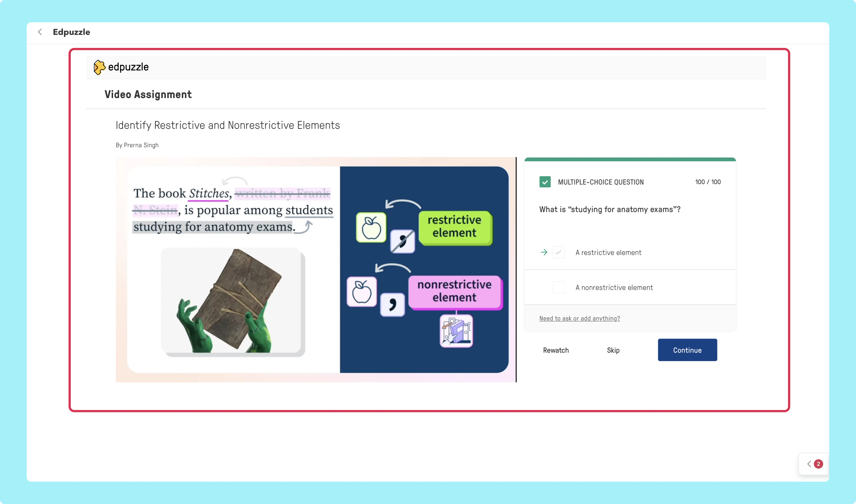Click the green multiple-choice completed checkmark icon
856x504 pixels.
tap(545, 182)
